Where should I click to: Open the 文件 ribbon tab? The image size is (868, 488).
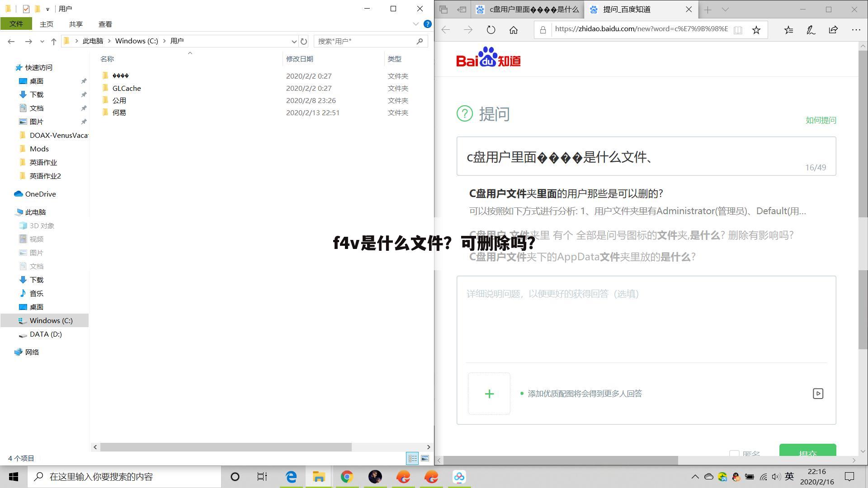[16, 24]
